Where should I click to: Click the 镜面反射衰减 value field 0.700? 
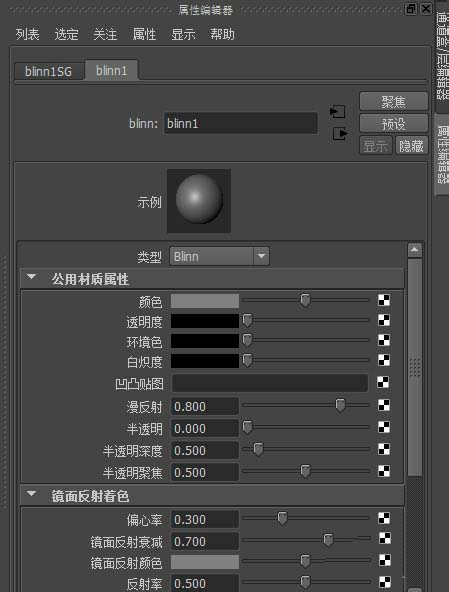[205, 542]
